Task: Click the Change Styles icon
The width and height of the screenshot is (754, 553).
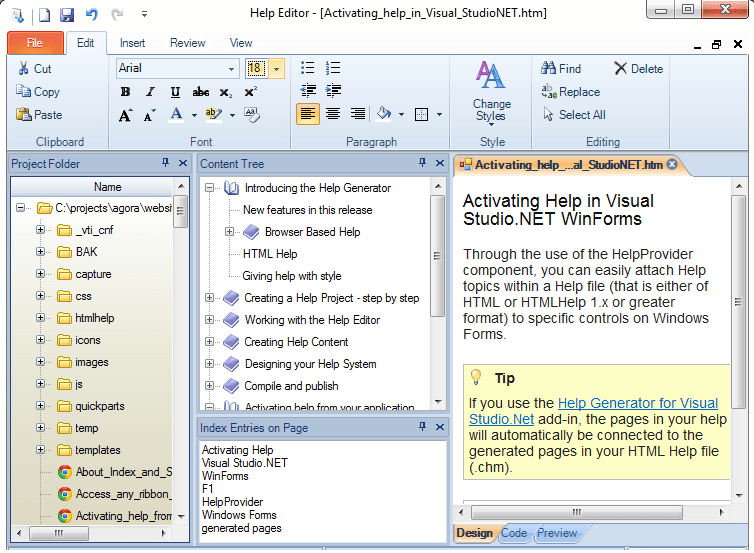Action: point(490,91)
